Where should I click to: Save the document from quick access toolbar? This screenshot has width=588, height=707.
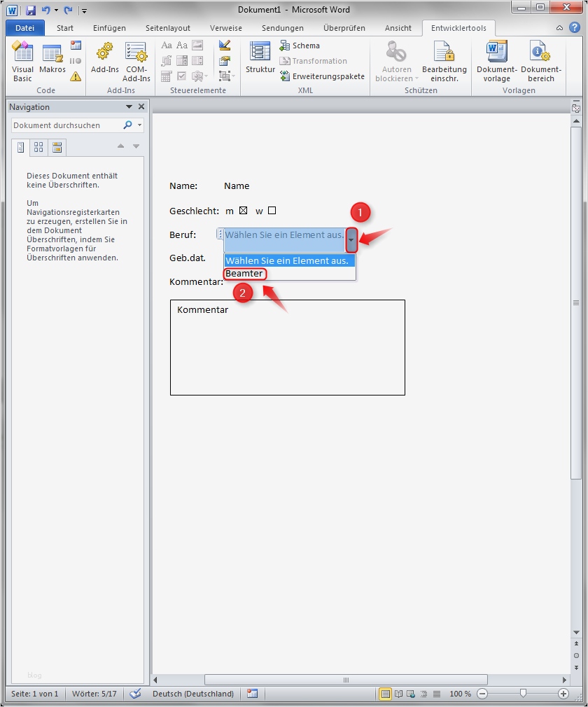click(31, 10)
